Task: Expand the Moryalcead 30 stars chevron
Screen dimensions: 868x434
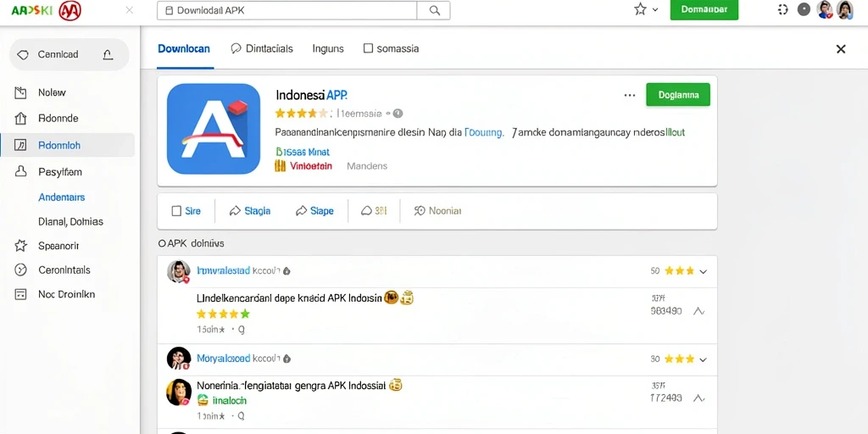Action: tap(703, 359)
